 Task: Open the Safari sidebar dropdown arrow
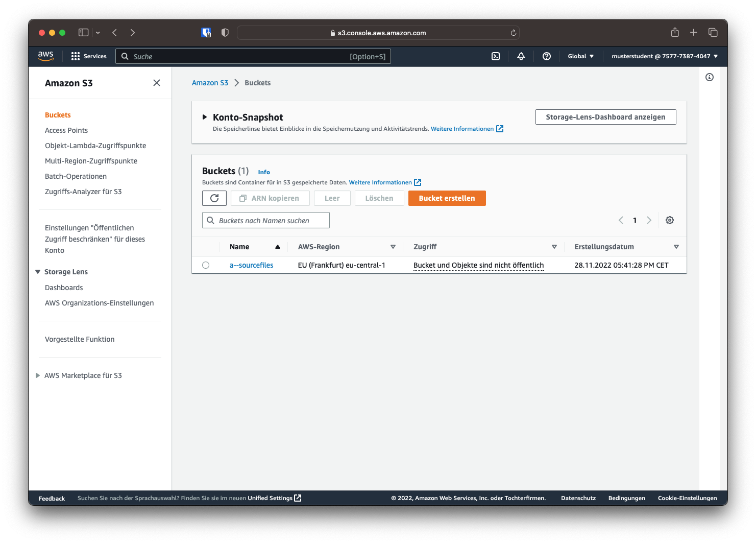point(98,33)
